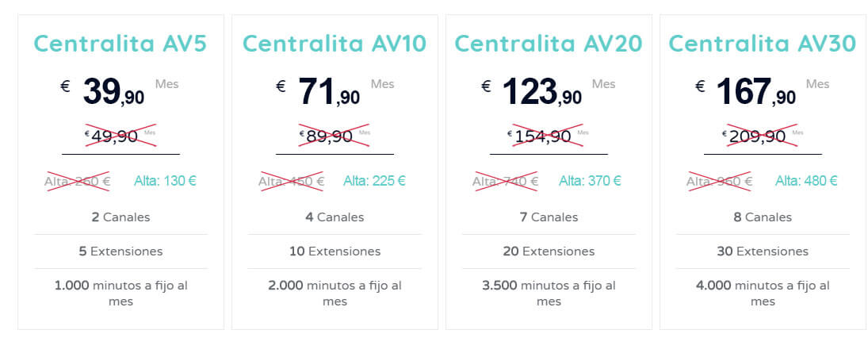Image resolution: width=868 pixels, height=357 pixels.
Task: Click the Alta: 480 € setup fee
Action: [x=806, y=181]
